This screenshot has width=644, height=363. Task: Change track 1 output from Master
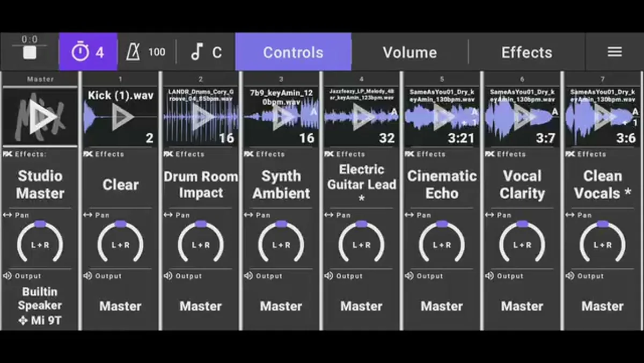(120, 306)
